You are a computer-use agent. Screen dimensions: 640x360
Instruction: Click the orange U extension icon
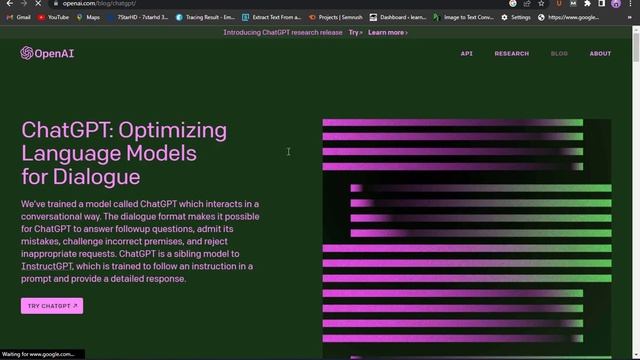[559, 4]
